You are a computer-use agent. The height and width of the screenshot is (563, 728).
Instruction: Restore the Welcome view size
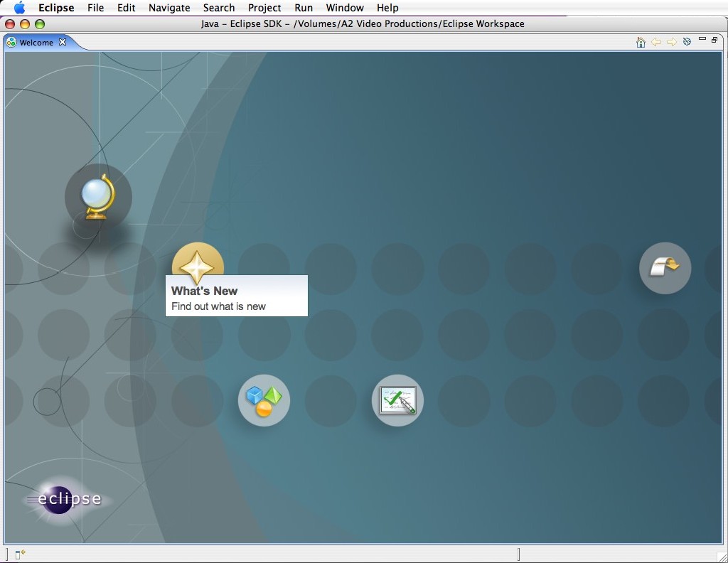[714, 40]
